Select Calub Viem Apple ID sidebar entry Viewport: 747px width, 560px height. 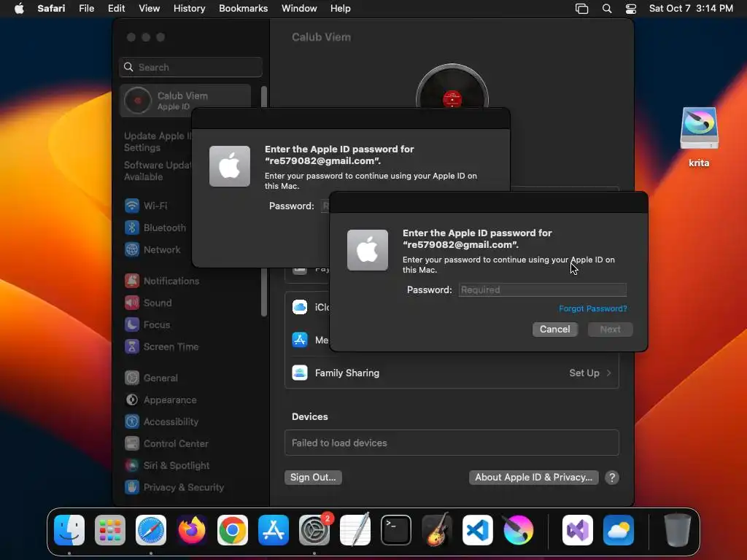click(x=185, y=101)
